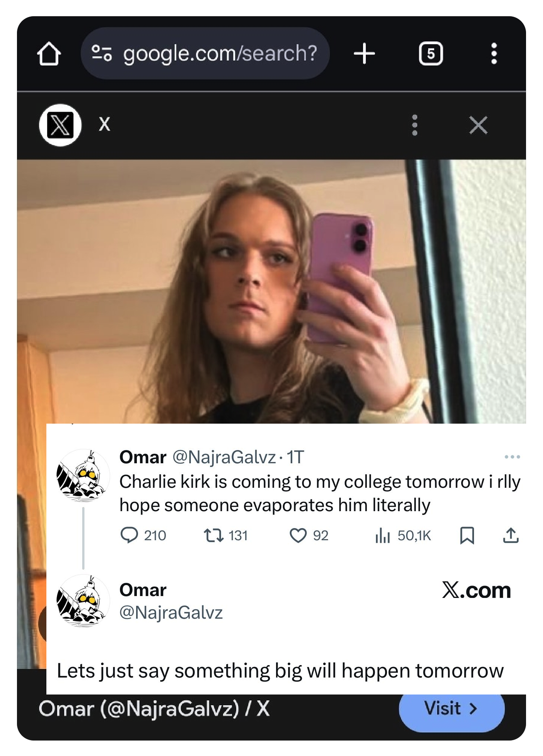Tap the mirror selfie image preview
The width and height of the screenshot is (543, 756).
click(271, 291)
